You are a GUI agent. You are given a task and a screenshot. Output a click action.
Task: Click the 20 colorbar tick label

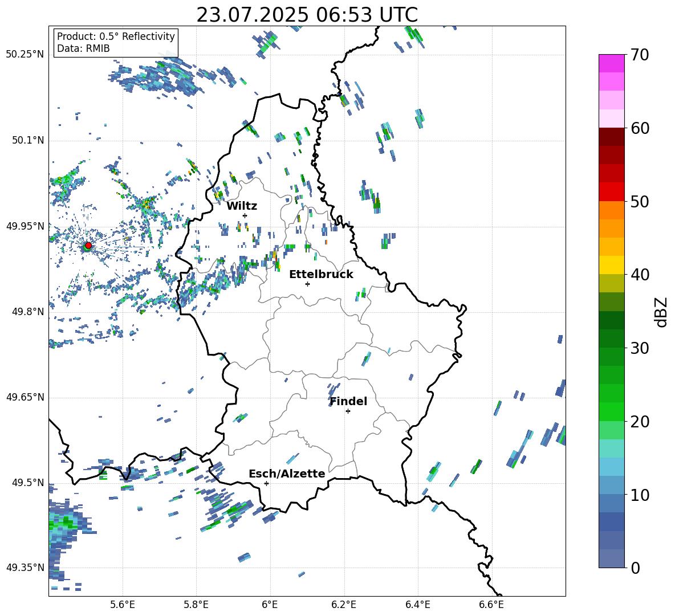coord(640,422)
